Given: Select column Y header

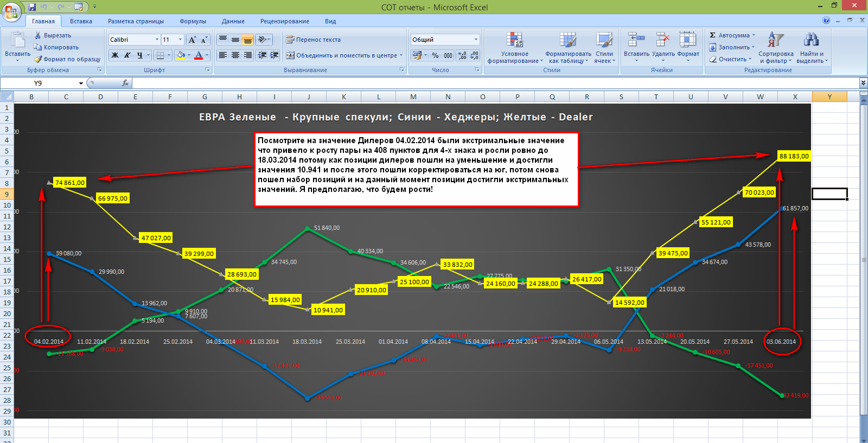Looking at the screenshot, I should click(829, 97).
